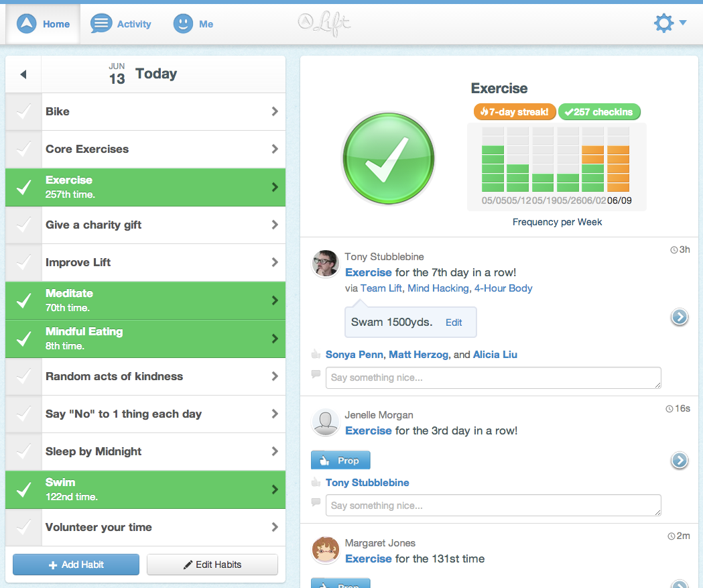Uncheck the Swim habit
The height and width of the screenshot is (588, 703).
pyautogui.click(x=23, y=489)
